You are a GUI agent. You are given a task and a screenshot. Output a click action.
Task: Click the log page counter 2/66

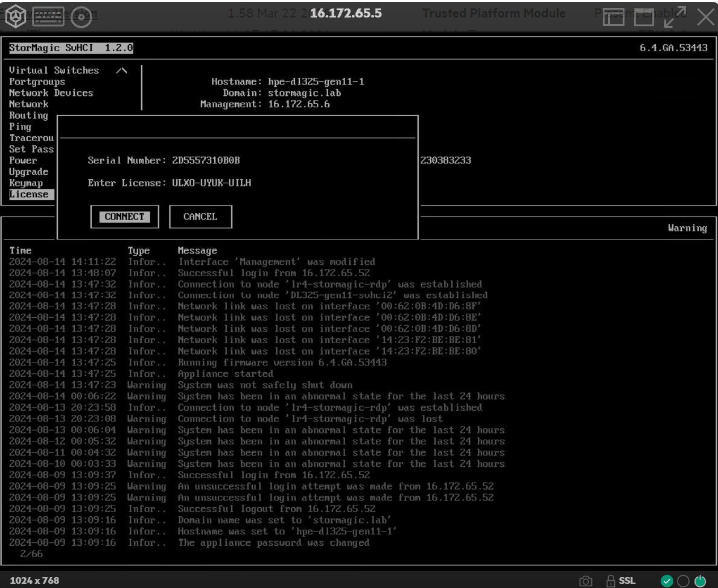[x=31, y=554]
